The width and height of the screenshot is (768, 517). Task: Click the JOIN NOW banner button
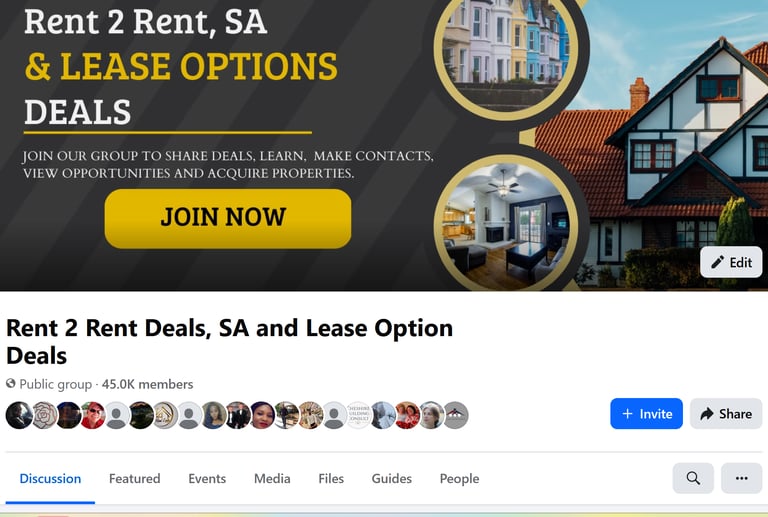tap(228, 218)
